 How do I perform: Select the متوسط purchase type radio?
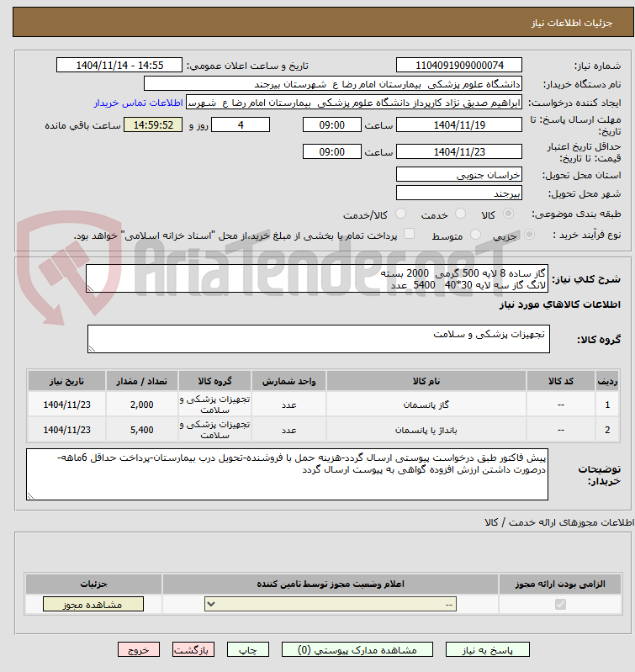[475, 235]
